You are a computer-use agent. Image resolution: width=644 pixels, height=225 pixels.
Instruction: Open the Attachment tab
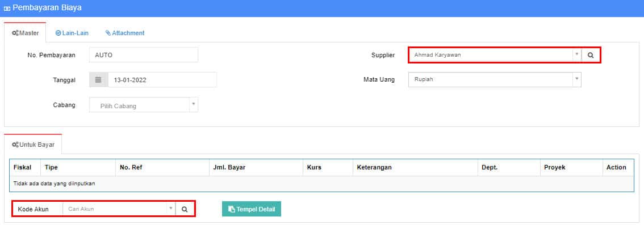pyautogui.click(x=125, y=33)
